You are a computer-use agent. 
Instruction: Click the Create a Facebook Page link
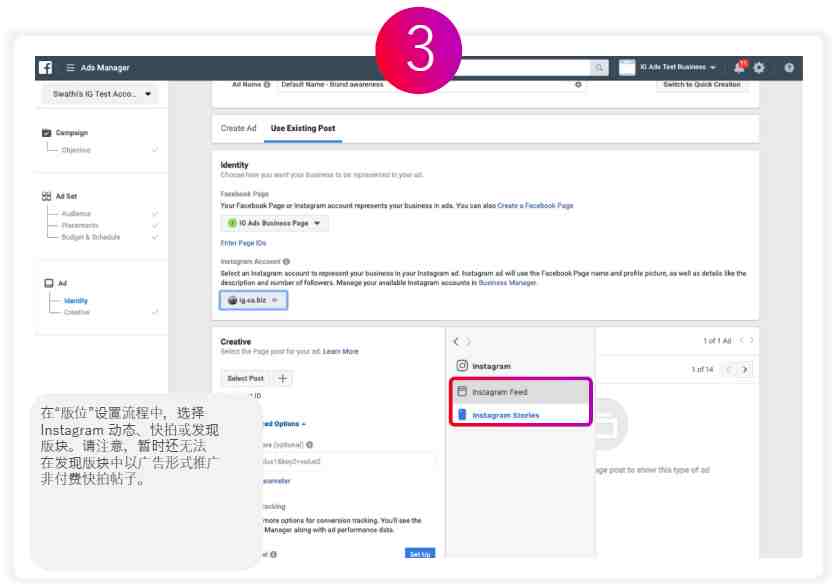point(535,205)
